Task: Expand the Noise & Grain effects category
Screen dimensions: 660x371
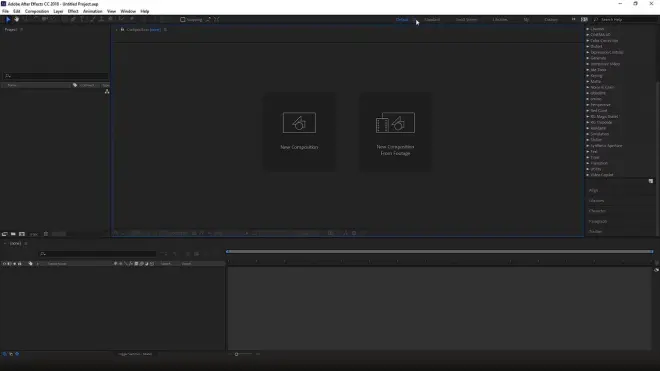Action: pyautogui.click(x=588, y=88)
